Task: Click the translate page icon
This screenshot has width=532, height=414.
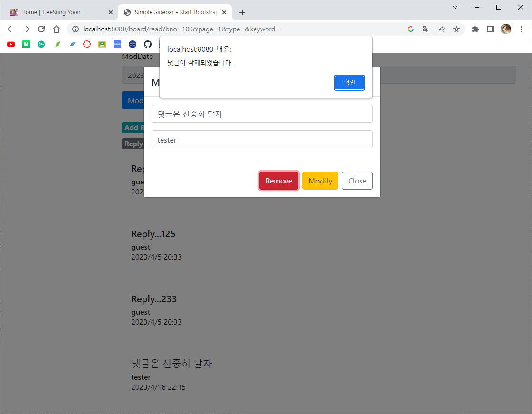Action: [426, 29]
